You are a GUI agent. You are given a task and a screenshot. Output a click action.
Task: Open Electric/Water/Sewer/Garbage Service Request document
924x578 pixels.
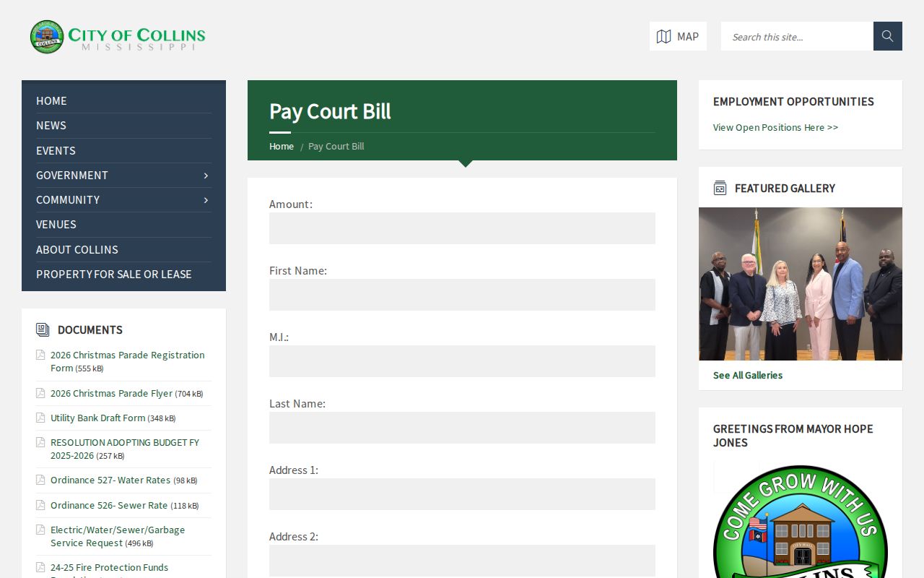118,536
